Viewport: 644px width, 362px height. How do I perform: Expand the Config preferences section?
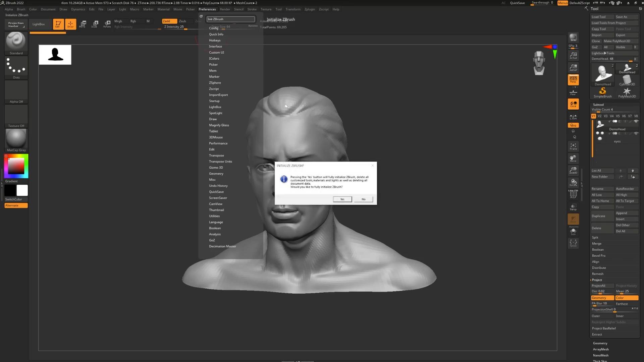(214, 28)
